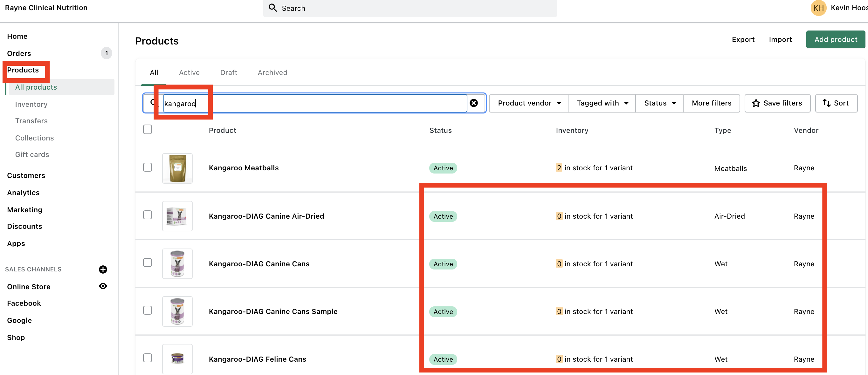
Task: Check the Kangaroo Meatballs row checkbox
Action: tap(148, 167)
